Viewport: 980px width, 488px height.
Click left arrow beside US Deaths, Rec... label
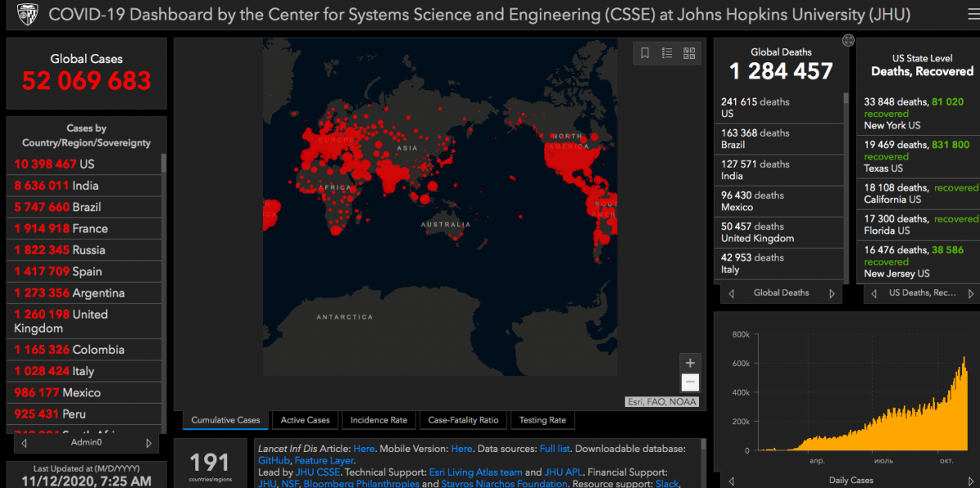coord(872,293)
